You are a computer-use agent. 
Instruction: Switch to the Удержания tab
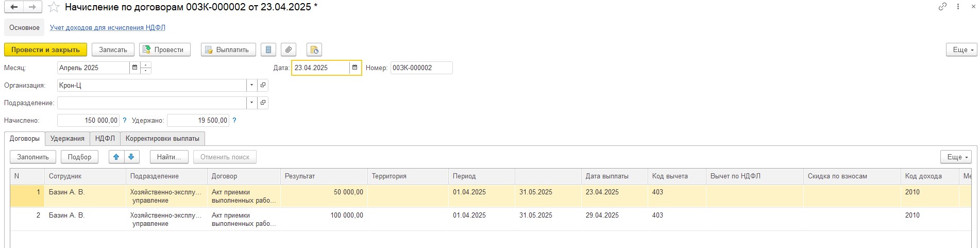point(67,138)
